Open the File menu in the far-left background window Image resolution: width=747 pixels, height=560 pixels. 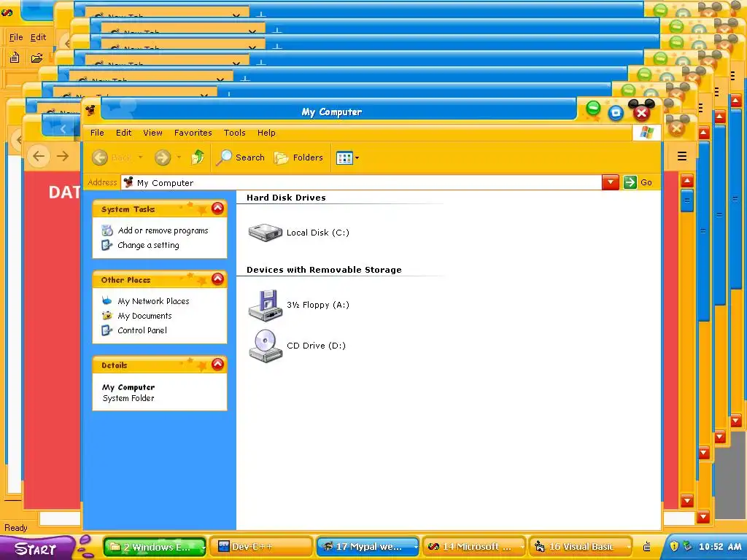tap(16, 37)
